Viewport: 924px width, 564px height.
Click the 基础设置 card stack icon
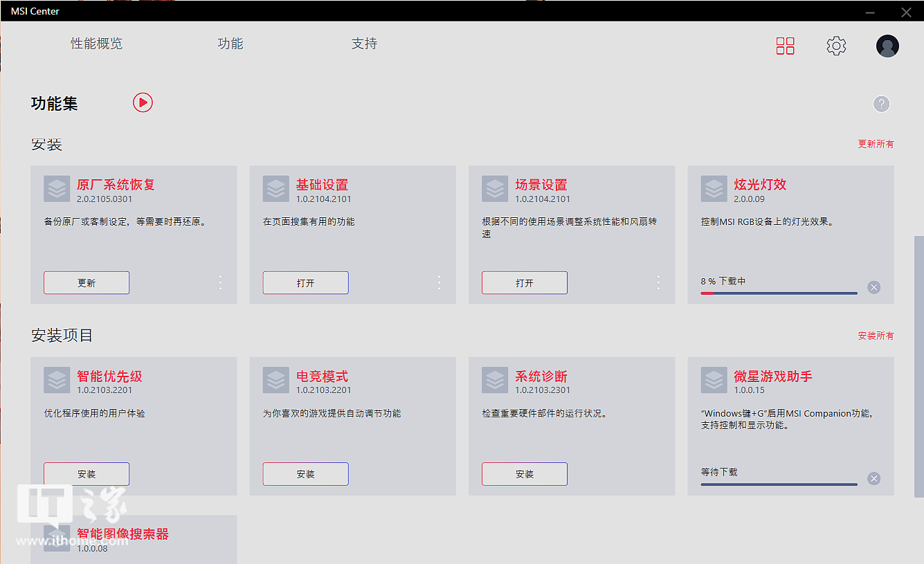click(x=276, y=189)
